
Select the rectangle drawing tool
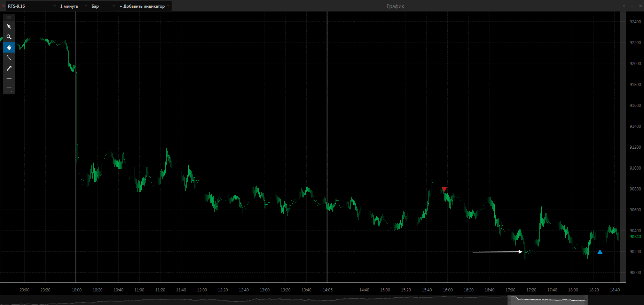(x=9, y=89)
